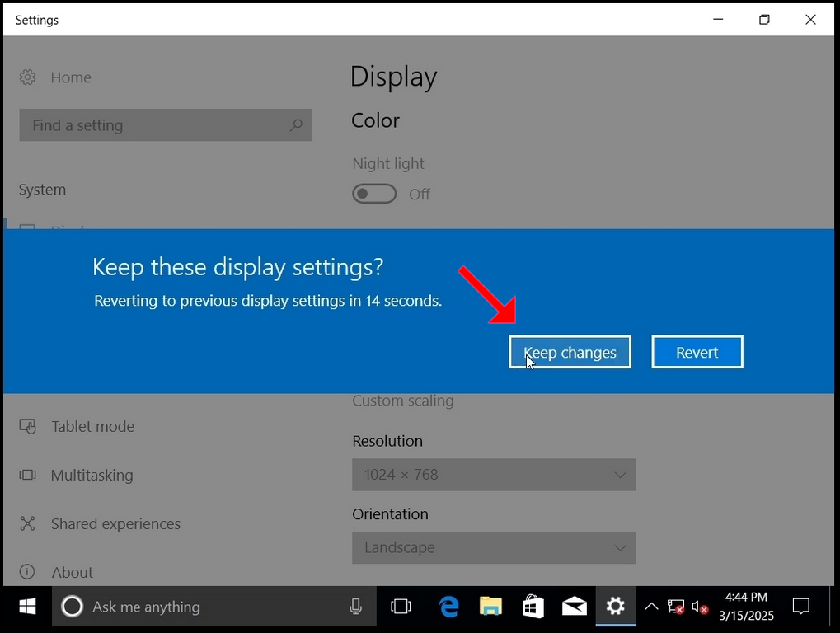Click the Keep these display settings? heading
Screen dimensions: 840x633
click(238, 267)
